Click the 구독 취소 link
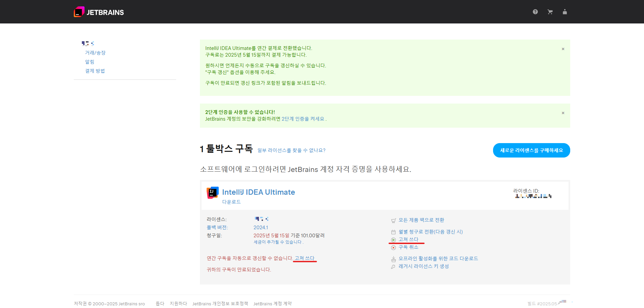This screenshot has width=644, height=308. [x=409, y=247]
